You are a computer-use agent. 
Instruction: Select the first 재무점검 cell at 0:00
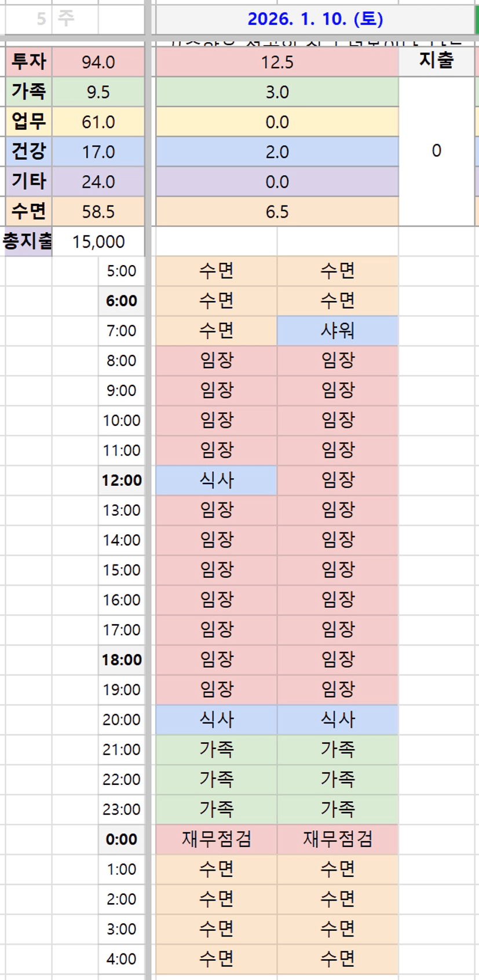[216, 839]
